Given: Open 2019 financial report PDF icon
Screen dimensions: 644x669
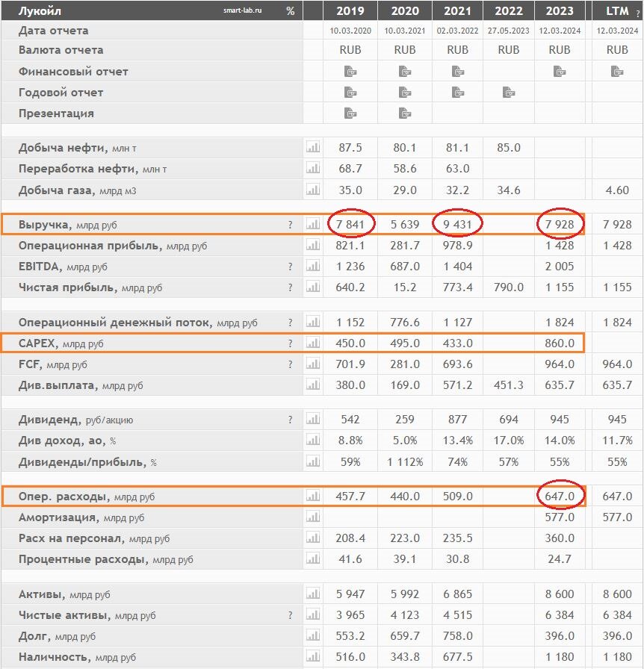Looking at the screenshot, I should click(350, 71).
